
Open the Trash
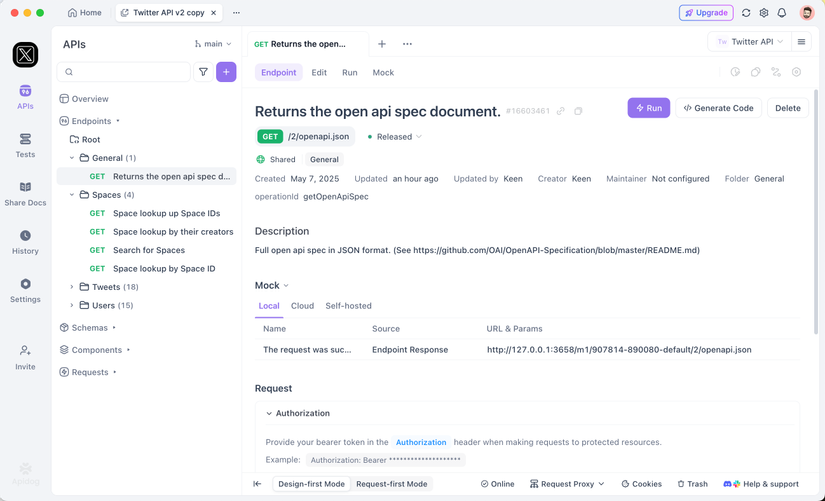pyautogui.click(x=692, y=484)
